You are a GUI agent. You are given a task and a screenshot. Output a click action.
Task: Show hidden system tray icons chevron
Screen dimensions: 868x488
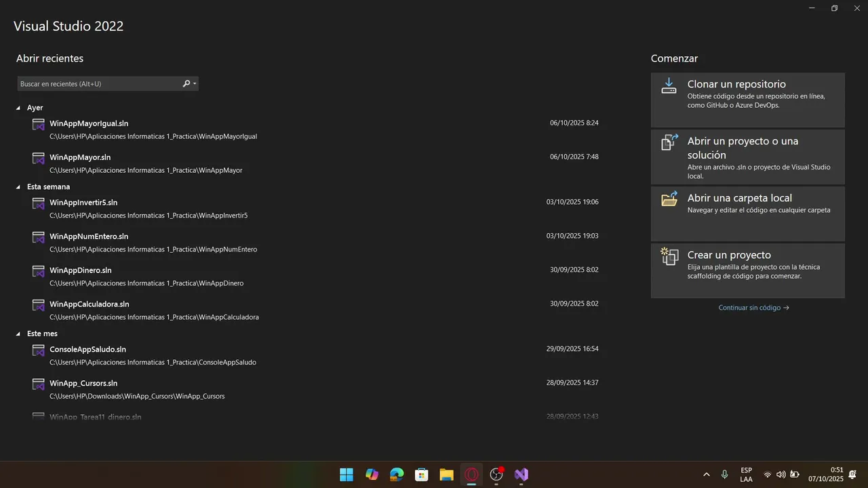coord(707,474)
